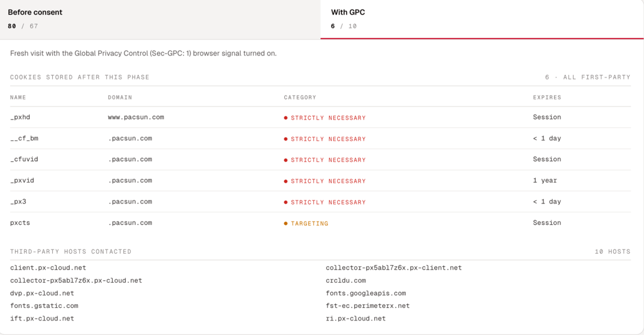The height and width of the screenshot is (335, 644).
Task: Click the < 1 day expiry for _px3
Action: 547,202
